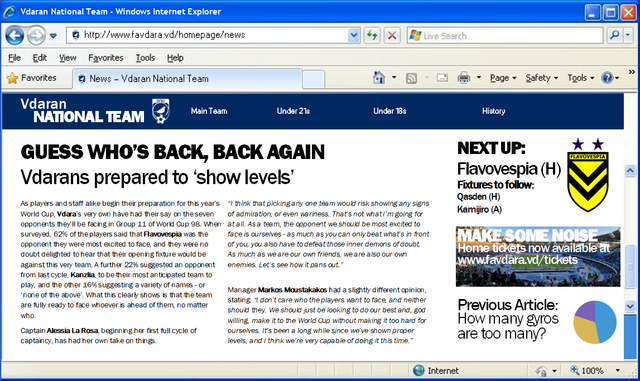Screen dimensions: 640x381
Task: Expand the zoom level dropdown arrow
Action: (618, 370)
